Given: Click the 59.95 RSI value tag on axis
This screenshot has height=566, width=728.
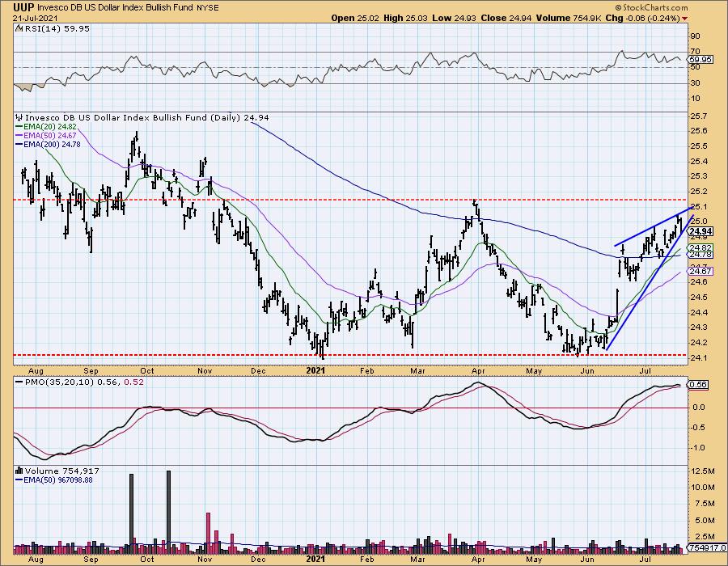Looking at the screenshot, I should coord(701,59).
